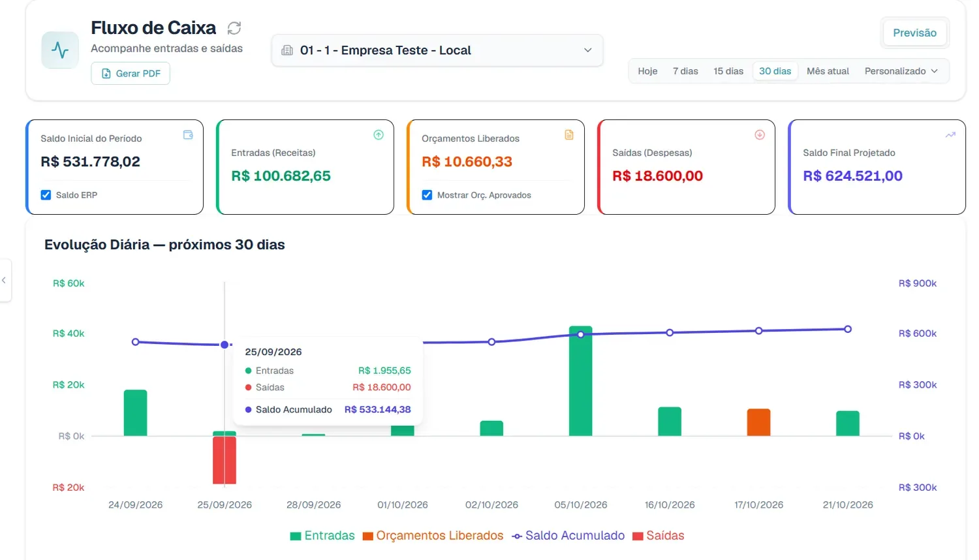Click the R$ 533.144,38 tooltip balance
979x560 pixels.
[378, 410]
